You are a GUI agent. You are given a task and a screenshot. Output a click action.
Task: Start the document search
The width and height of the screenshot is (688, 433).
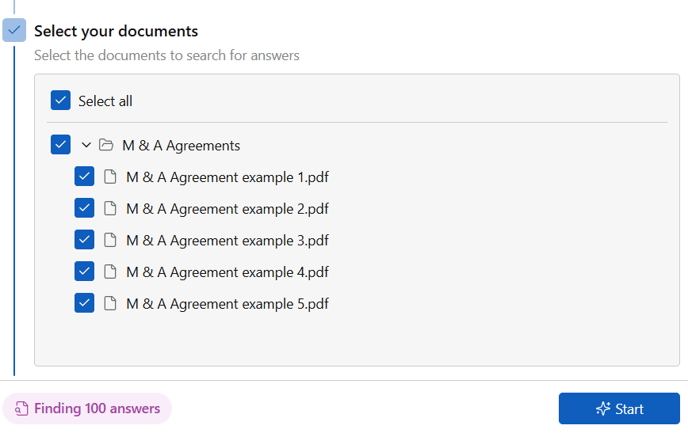[619, 408]
